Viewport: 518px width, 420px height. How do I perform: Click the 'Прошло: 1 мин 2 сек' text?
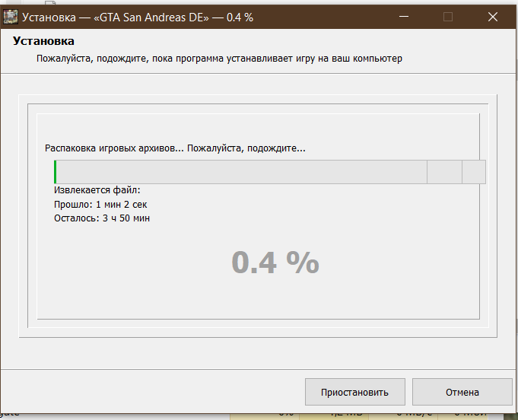point(100,205)
